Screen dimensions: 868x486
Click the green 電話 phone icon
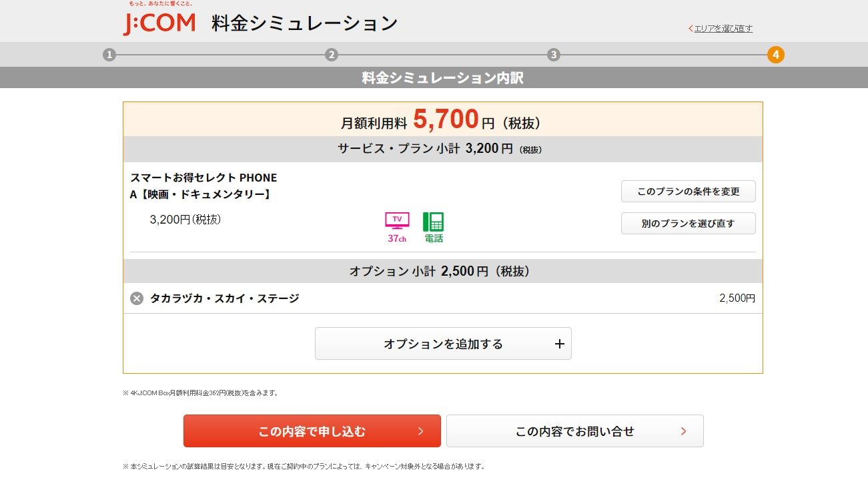tap(434, 227)
